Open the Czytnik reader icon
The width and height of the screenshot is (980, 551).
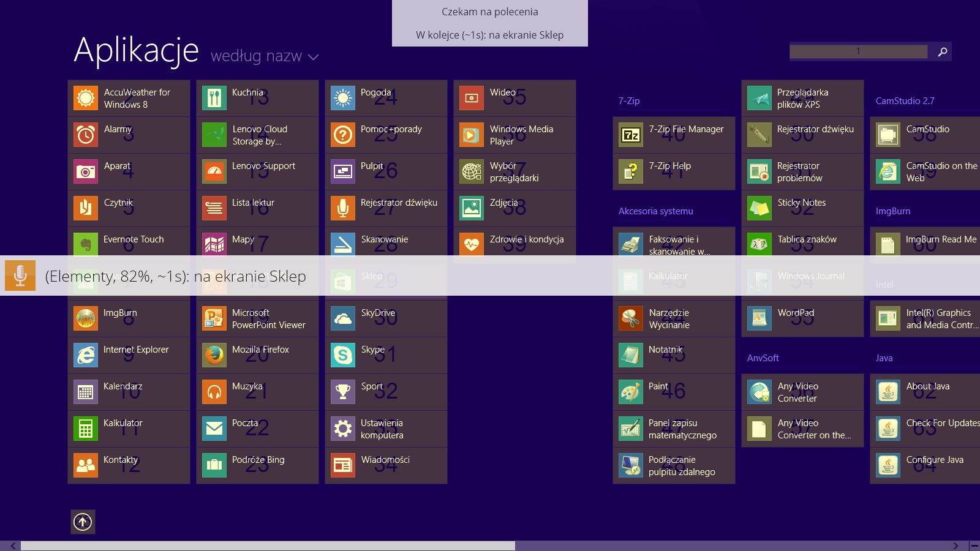coord(86,208)
